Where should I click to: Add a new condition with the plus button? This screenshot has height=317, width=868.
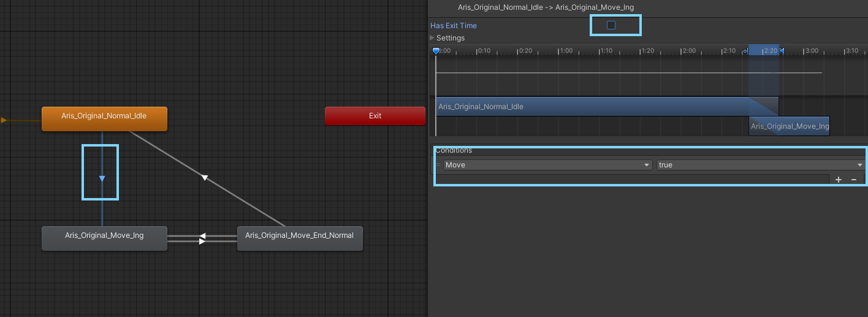[x=839, y=180]
